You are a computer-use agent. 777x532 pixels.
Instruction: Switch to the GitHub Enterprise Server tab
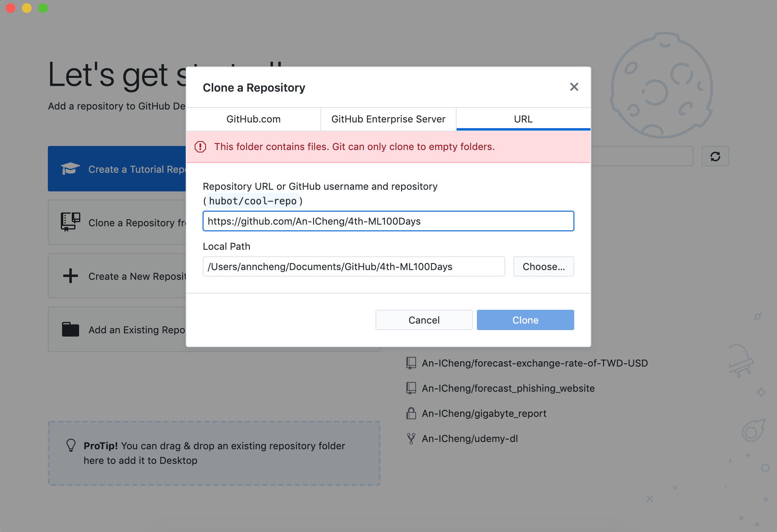388,119
